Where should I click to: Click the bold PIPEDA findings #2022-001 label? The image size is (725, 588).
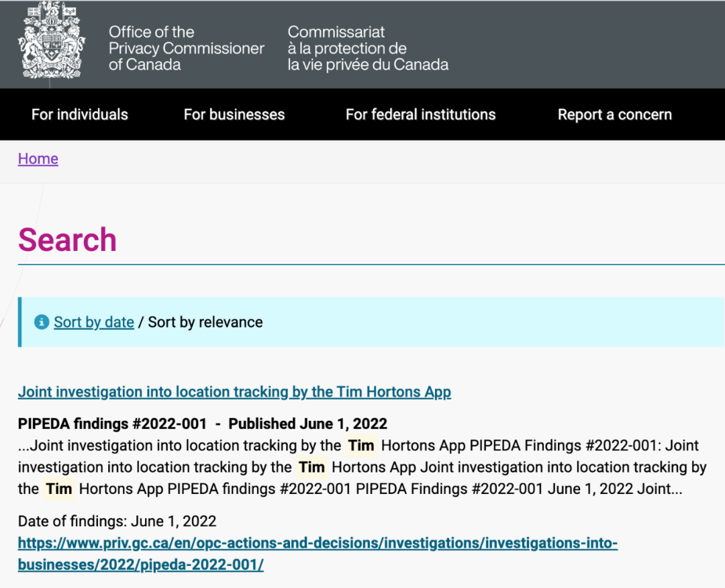coord(112,424)
